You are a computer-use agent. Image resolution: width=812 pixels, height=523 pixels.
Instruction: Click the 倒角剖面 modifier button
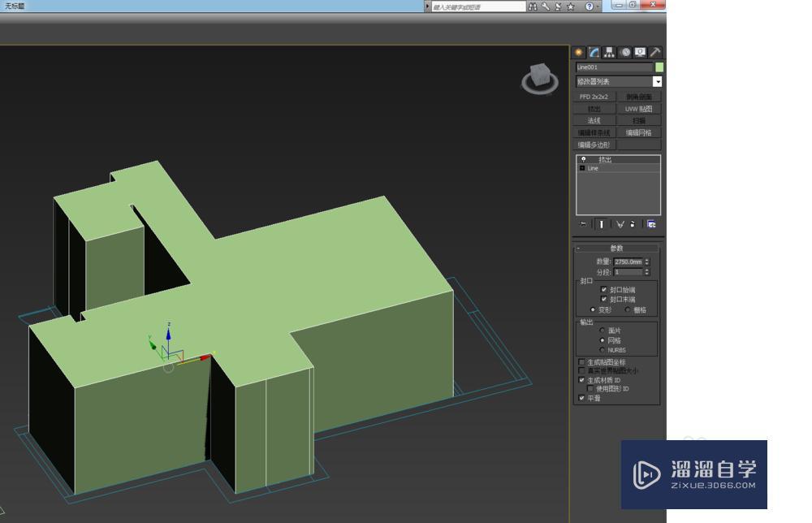click(638, 97)
